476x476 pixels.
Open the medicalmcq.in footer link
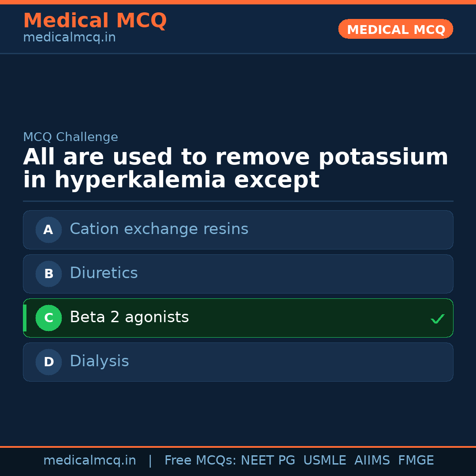(89, 461)
